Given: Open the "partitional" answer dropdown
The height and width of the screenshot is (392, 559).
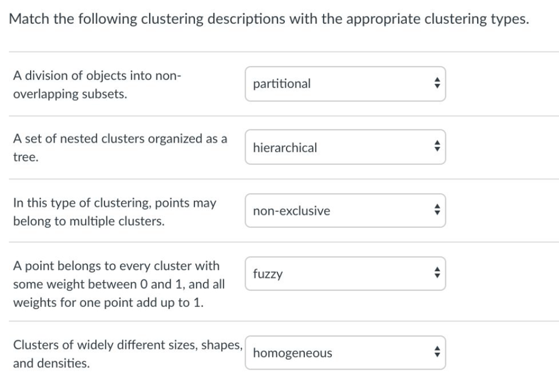Looking at the screenshot, I should click(x=346, y=84).
